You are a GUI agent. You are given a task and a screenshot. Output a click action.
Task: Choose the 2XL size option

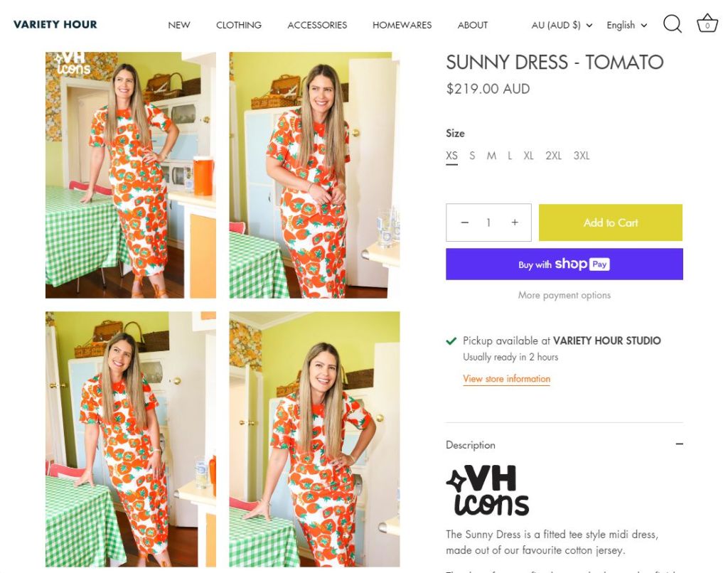pyautogui.click(x=553, y=156)
